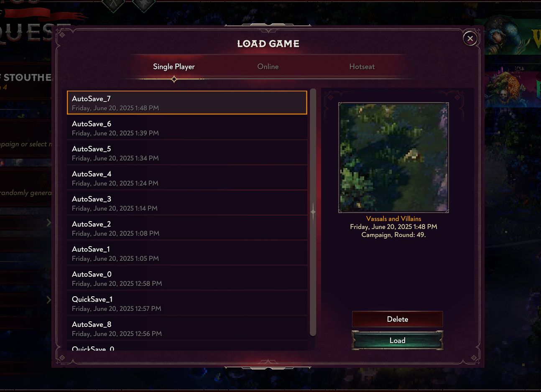Highlight the AutoSave_2 save
The image size is (541, 392).
coord(187,228)
